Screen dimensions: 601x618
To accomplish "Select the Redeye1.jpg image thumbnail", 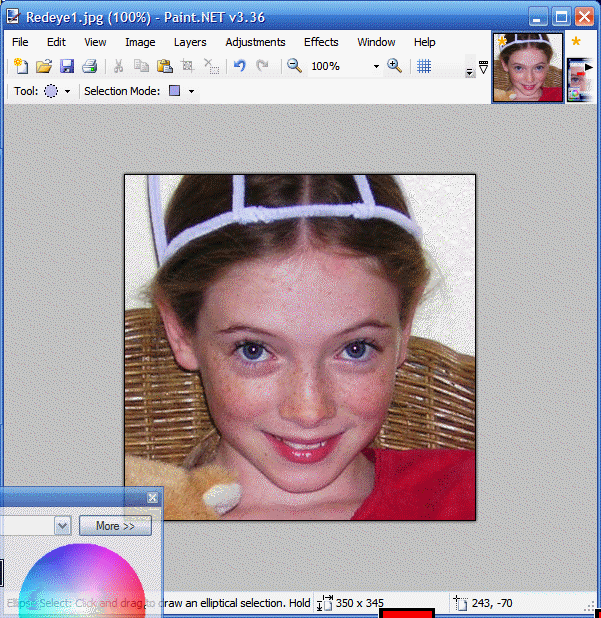I will (527, 67).
